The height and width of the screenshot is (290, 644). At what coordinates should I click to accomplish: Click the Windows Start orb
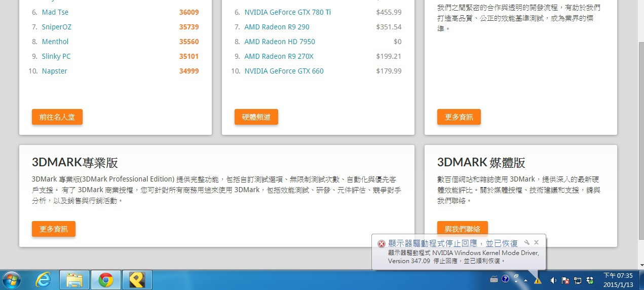pyautogui.click(x=12, y=280)
